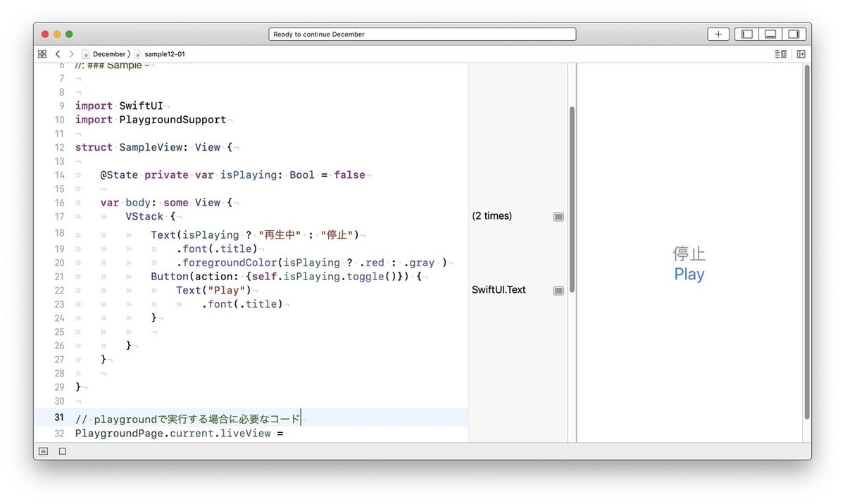Click the green zoom window button
845x504 pixels.
pyautogui.click(x=69, y=34)
